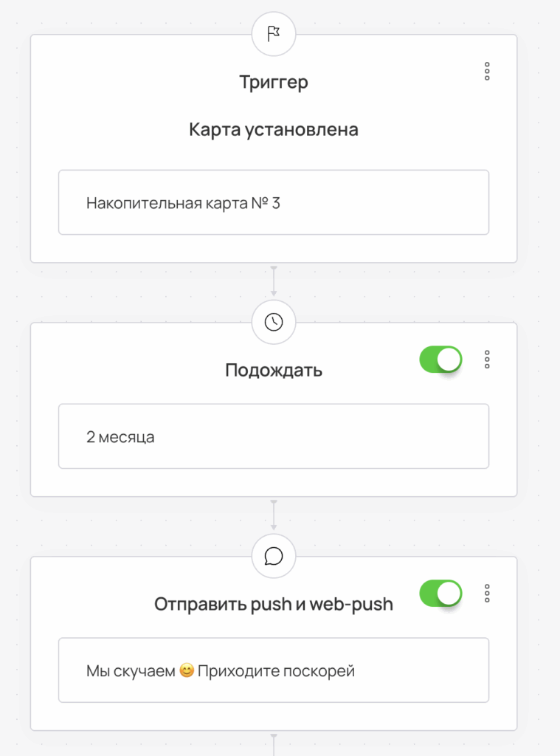Disable the Подождать step toggle
This screenshot has width=560, height=756.
pyautogui.click(x=440, y=360)
